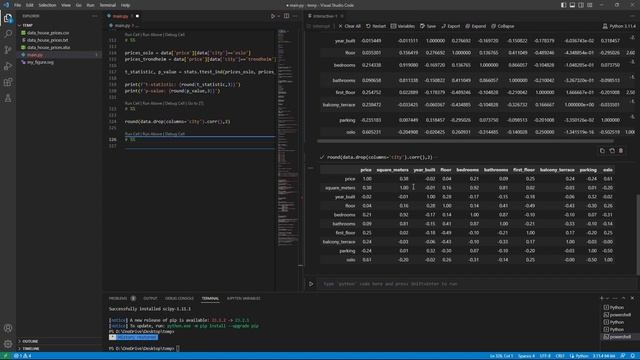The height and width of the screenshot is (360, 640).
Task: Open the Run Python File dropdown arrow
Action: point(278,16)
